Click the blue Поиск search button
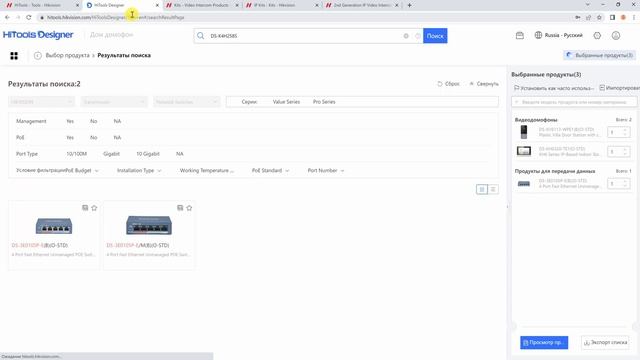This screenshot has width=640, height=360. [435, 36]
